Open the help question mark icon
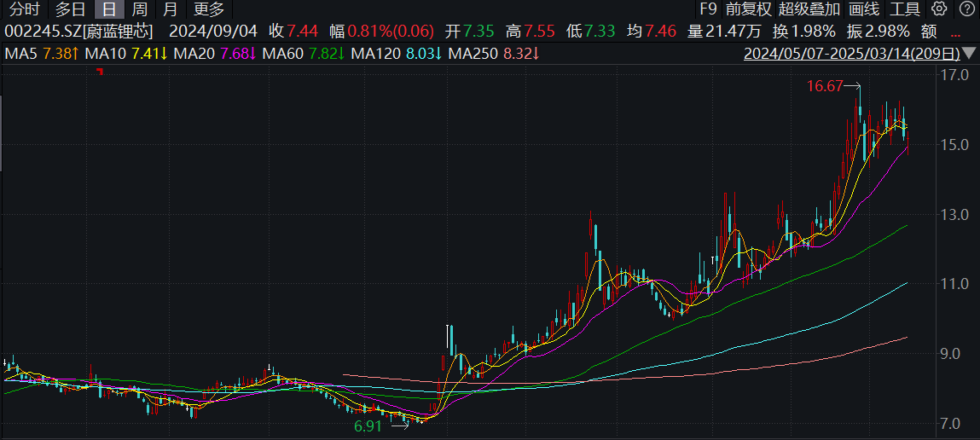 (x=966, y=9)
